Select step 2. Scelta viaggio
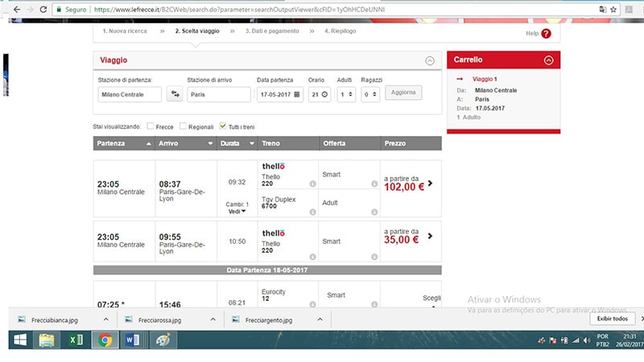This screenshot has width=644, height=362. tap(197, 31)
